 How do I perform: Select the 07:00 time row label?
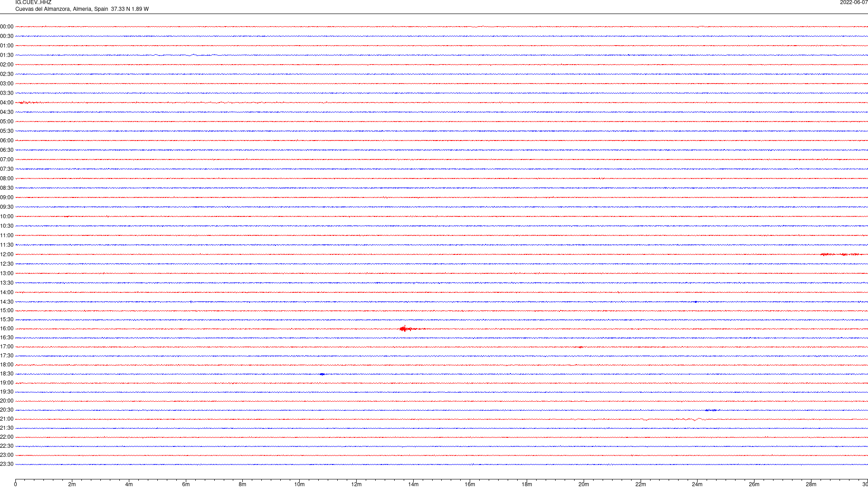(7, 160)
